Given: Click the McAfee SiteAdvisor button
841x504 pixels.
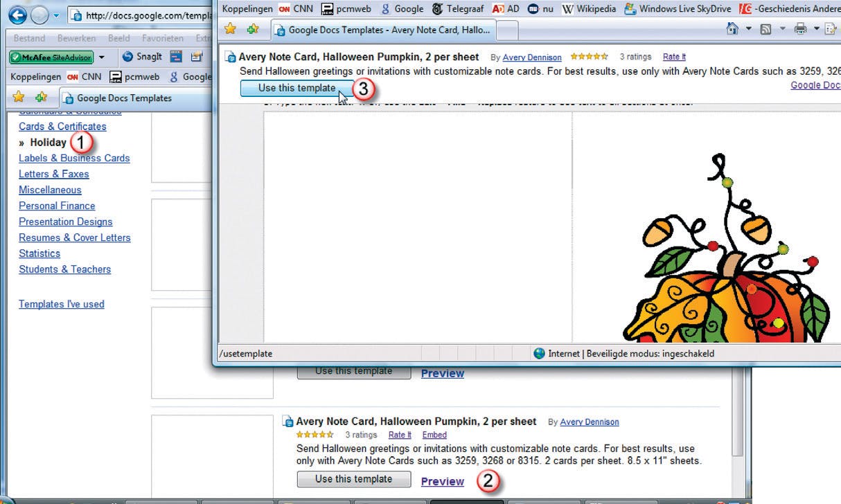Looking at the screenshot, I should pyautogui.click(x=51, y=57).
